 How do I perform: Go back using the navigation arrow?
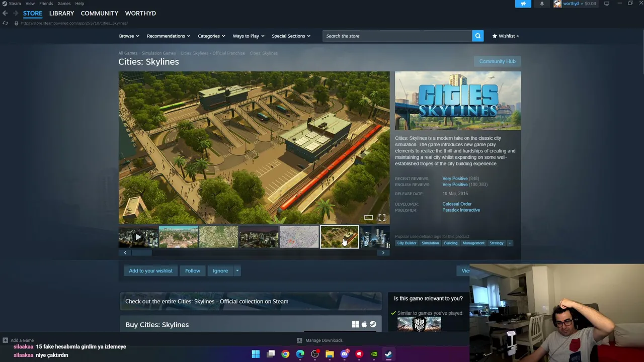point(5,14)
